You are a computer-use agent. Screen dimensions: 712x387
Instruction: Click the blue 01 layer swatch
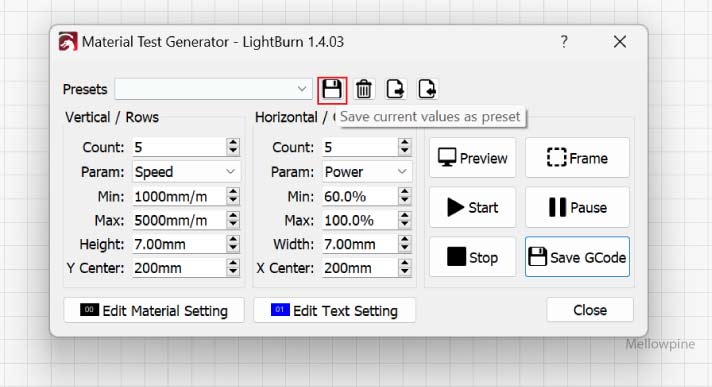coord(280,310)
